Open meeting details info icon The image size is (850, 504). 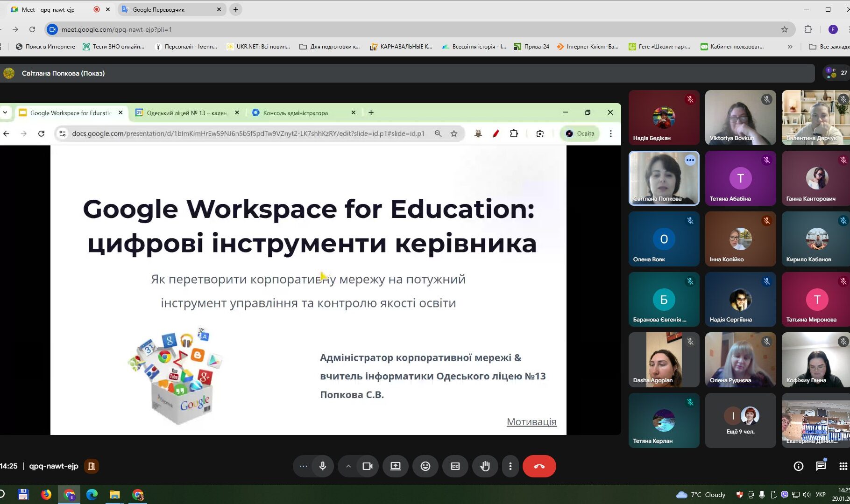(798, 466)
